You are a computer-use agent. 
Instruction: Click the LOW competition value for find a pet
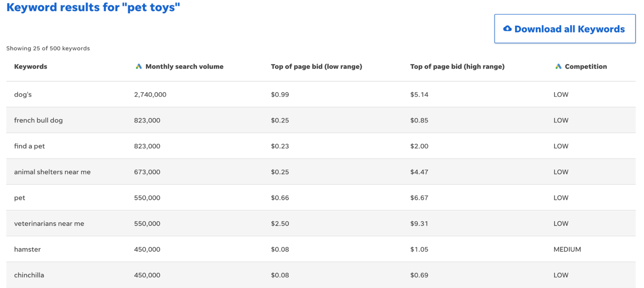[561, 146]
